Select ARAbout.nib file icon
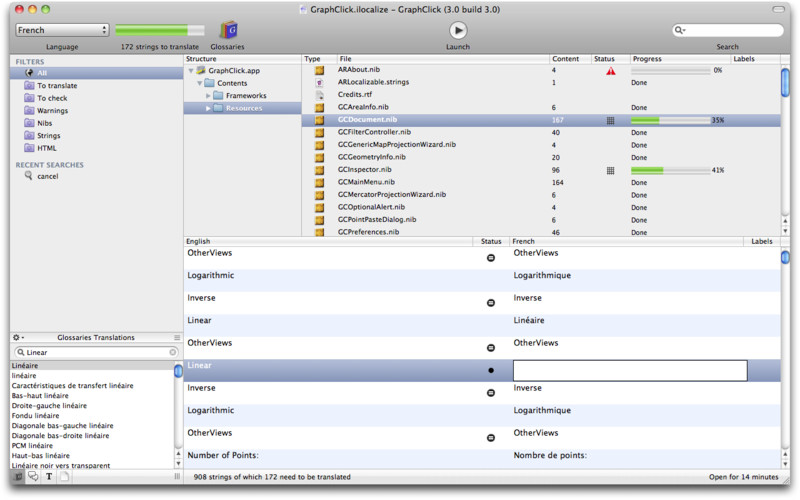Viewport: 800px width, 500px height. 319,70
